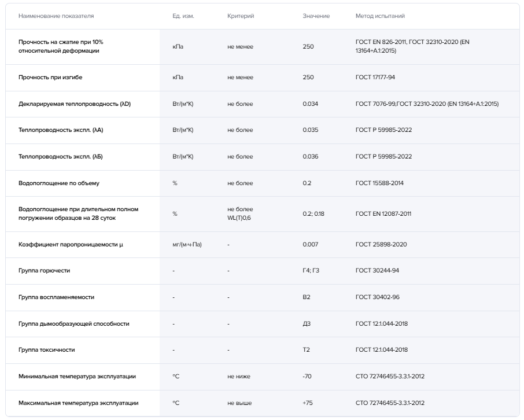Click the 'не более WL(T)0,6' criterion cell
The height and width of the screenshot is (420, 524).
coord(241,213)
